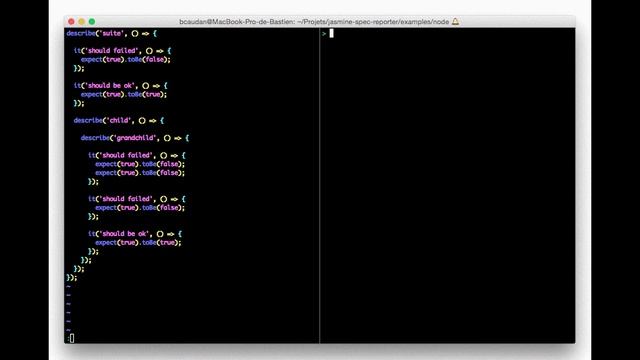Click the describe('grandchild' line
Screen dimensions: 640x360
(135, 138)
